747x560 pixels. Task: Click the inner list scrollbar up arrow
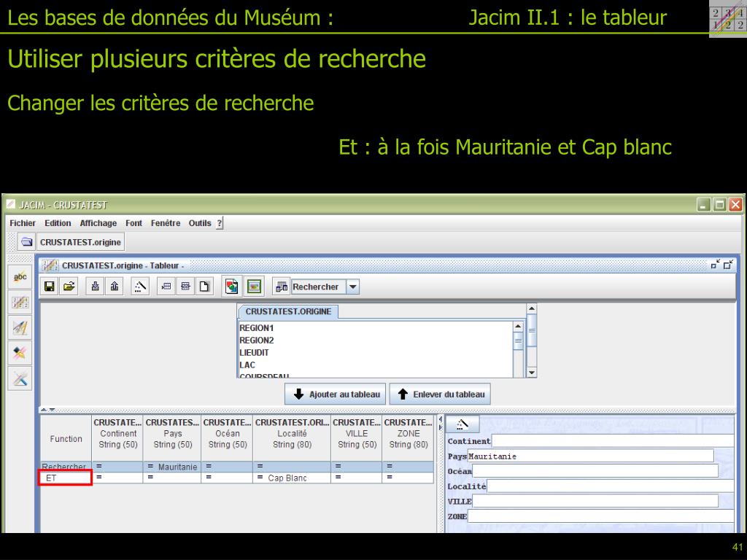coord(518,327)
